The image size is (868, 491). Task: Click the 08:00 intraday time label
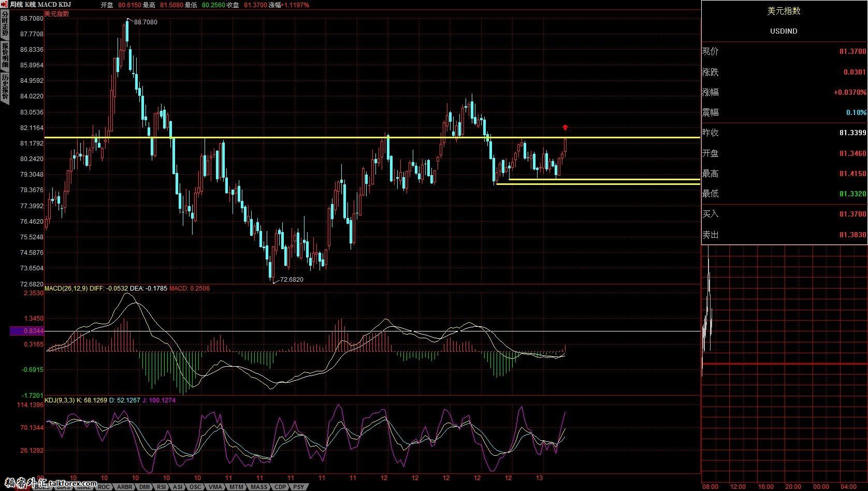point(710,486)
